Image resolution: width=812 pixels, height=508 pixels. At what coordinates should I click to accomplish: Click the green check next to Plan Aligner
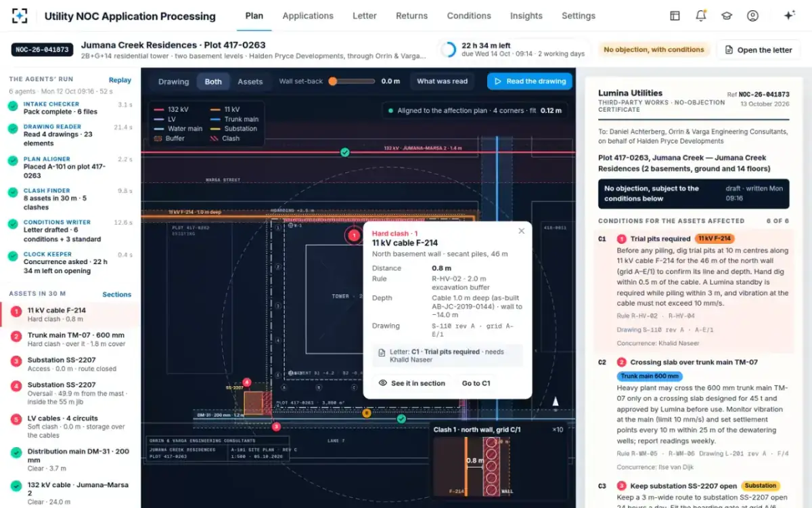pos(13,161)
